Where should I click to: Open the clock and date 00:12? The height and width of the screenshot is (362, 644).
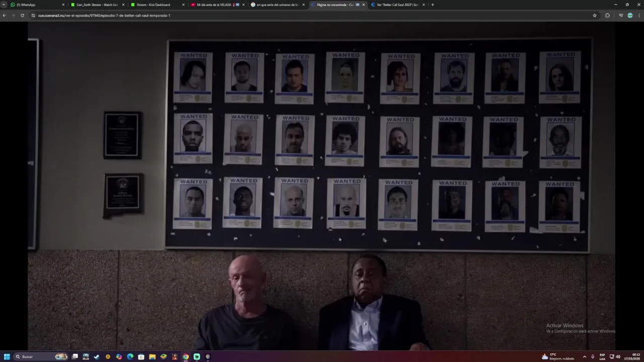point(632,356)
